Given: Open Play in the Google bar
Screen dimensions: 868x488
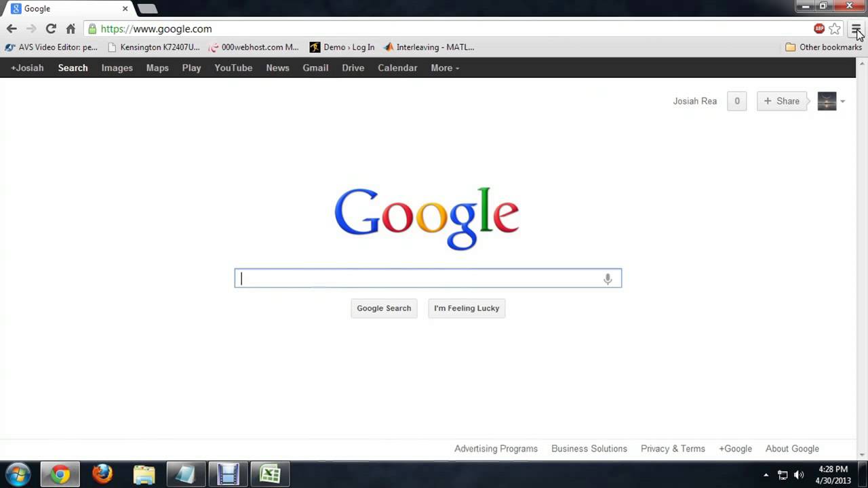Looking at the screenshot, I should (x=191, y=68).
